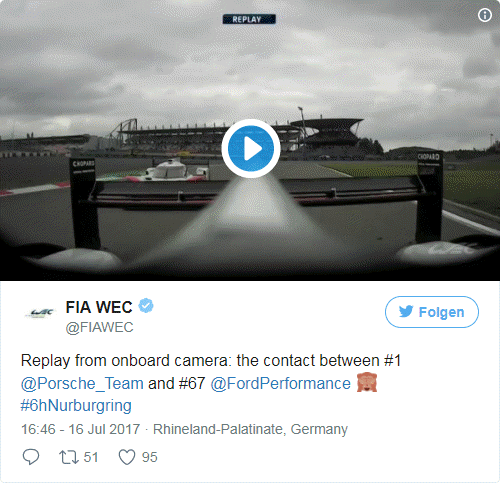Open the FIA WEC account name
Screen dimensions: 500x483
99,307
